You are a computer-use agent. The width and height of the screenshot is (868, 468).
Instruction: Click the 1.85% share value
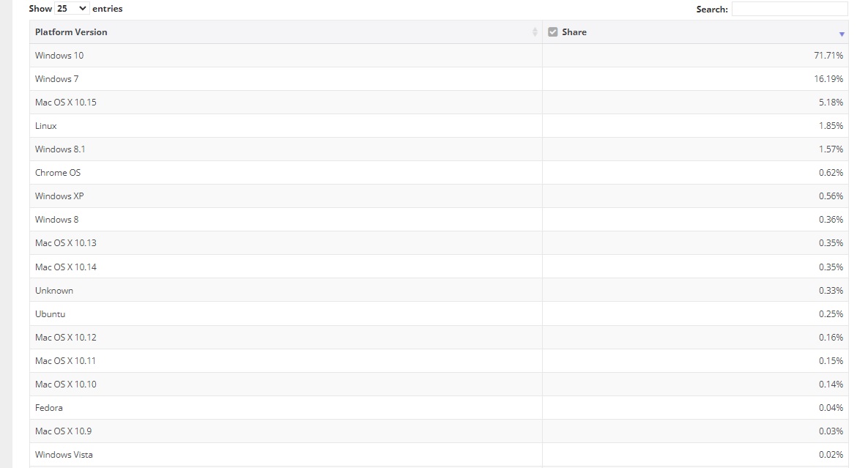coord(831,126)
